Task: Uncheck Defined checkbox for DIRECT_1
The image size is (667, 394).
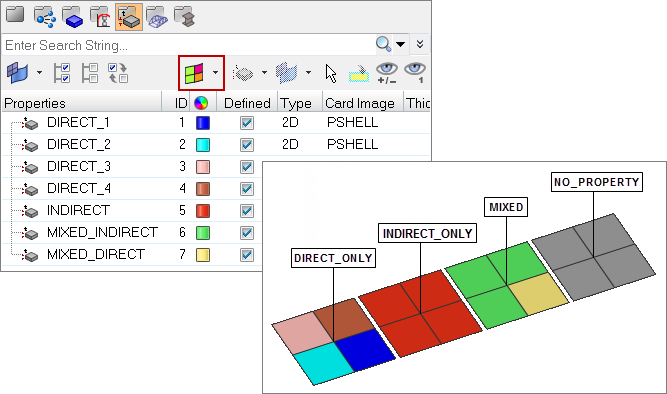Action: (x=247, y=123)
